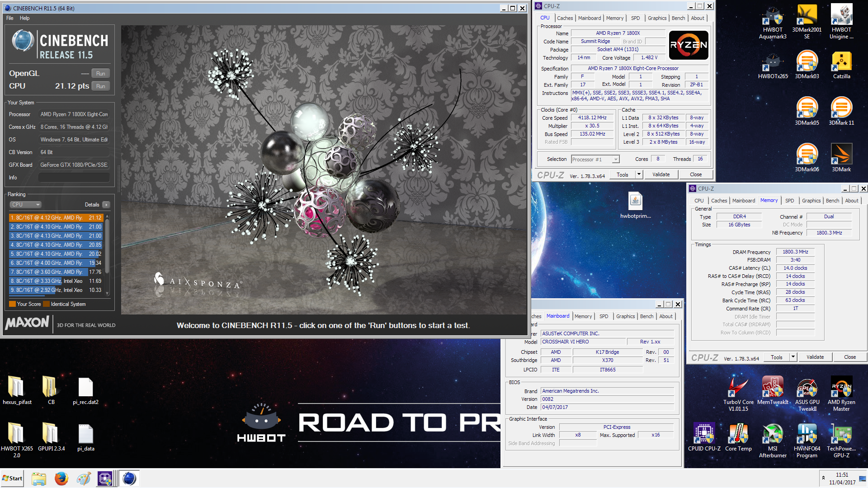Open Cinebench Help menu

[24, 18]
